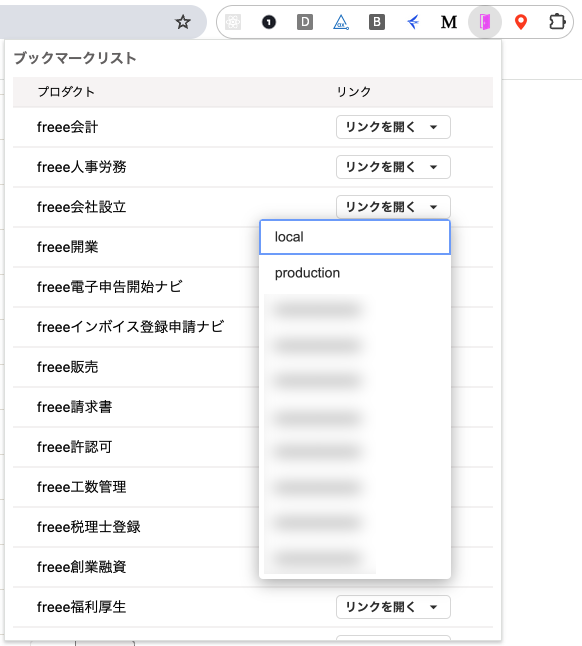Click the リンク column header
Screen dimensions: 582x646
354,91
